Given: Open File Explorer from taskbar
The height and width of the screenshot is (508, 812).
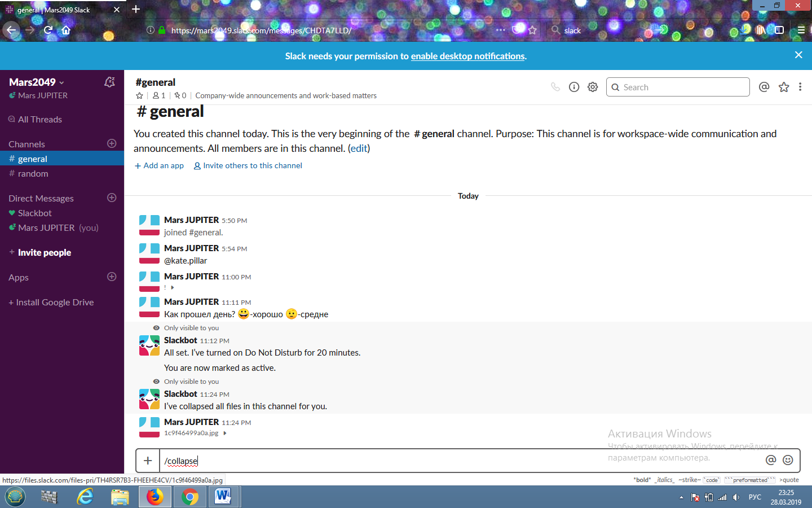Looking at the screenshot, I should pyautogui.click(x=120, y=497).
